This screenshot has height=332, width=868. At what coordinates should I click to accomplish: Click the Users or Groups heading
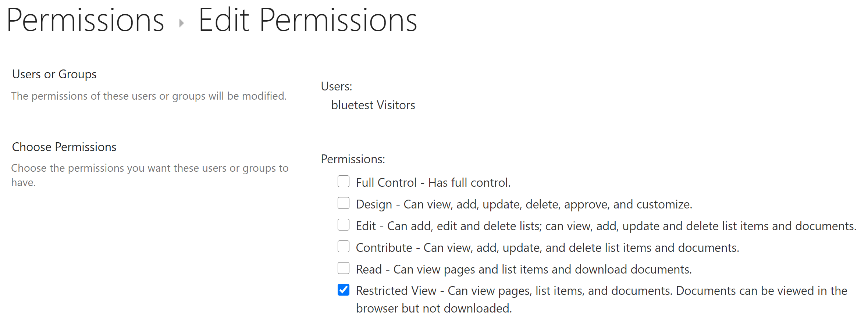(54, 74)
